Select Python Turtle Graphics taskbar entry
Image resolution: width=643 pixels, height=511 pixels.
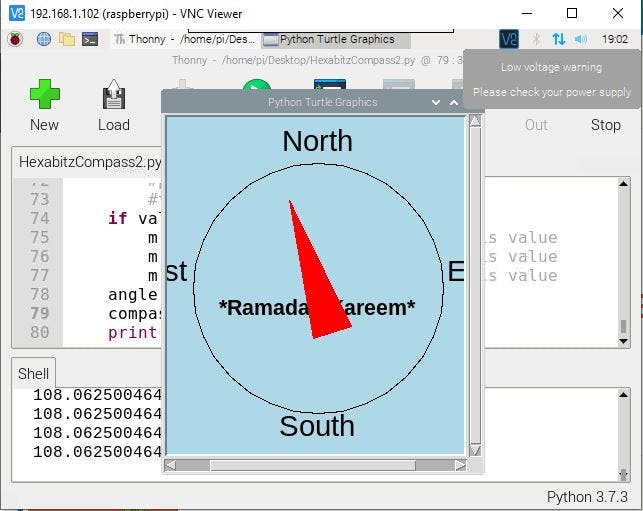point(330,39)
